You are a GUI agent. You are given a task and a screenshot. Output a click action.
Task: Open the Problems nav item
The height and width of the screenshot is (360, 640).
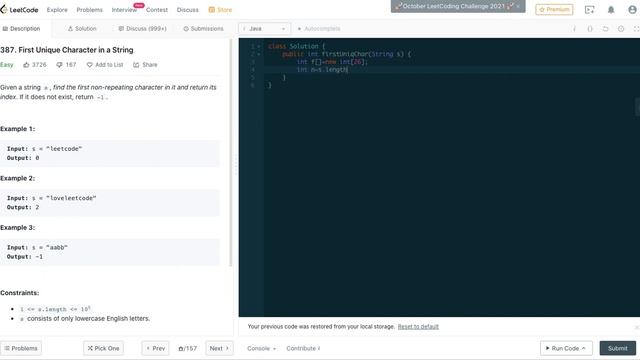tap(89, 10)
